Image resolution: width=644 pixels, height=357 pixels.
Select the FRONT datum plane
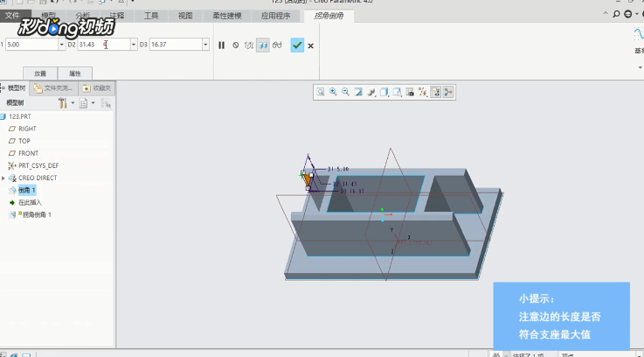click(x=28, y=153)
